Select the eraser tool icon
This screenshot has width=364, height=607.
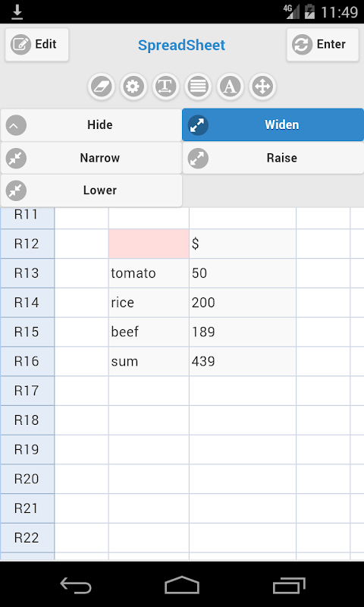pos(102,86)
